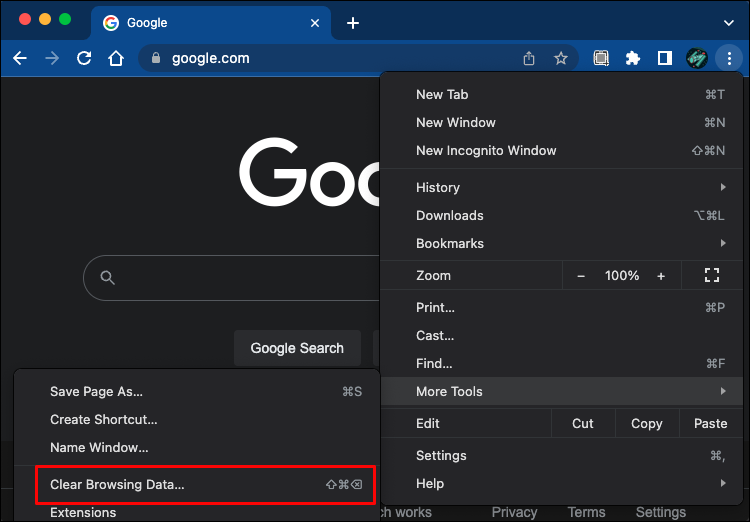Enter fullscreen mode from Zoom row
750x522 pixels.
(x=712, y=275)
